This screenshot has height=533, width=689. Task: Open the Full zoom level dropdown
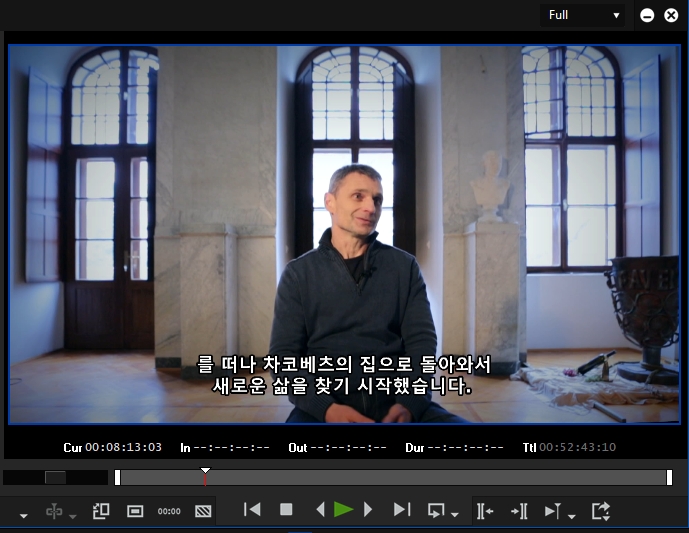pyautogui.click(x=584, y=15)
